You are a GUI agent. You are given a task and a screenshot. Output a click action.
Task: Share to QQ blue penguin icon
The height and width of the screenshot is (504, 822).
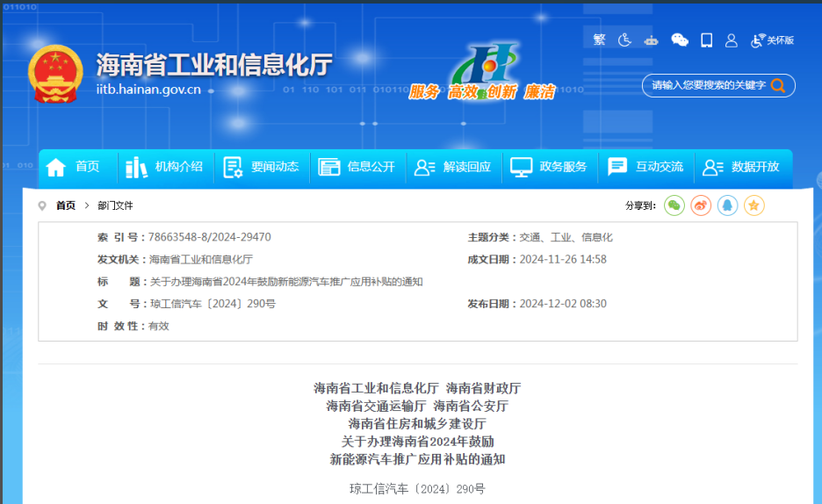pos(728,205)
